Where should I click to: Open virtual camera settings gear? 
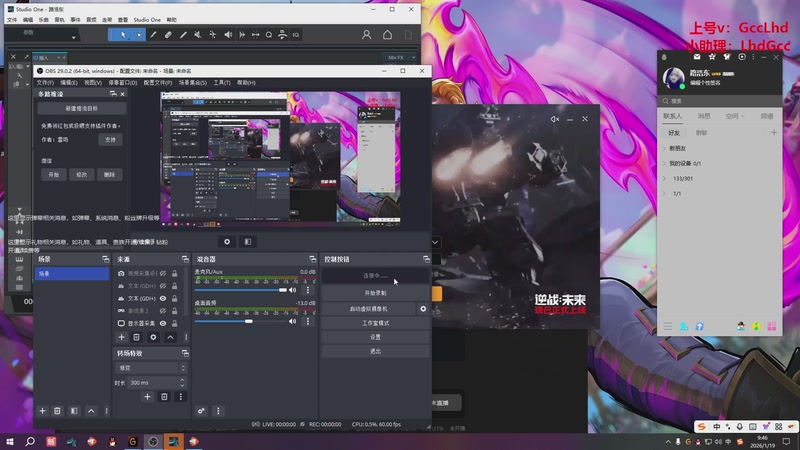[x=423, y=309]
